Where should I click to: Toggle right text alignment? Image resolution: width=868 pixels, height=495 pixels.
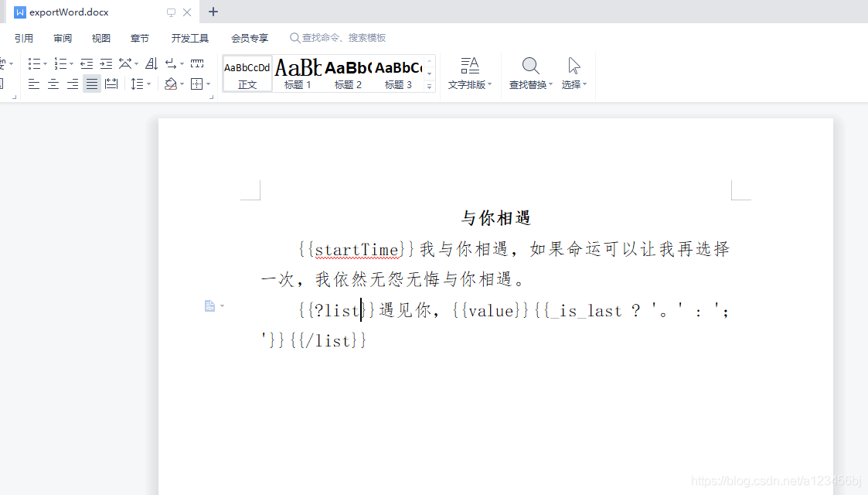tap(73, 84)
